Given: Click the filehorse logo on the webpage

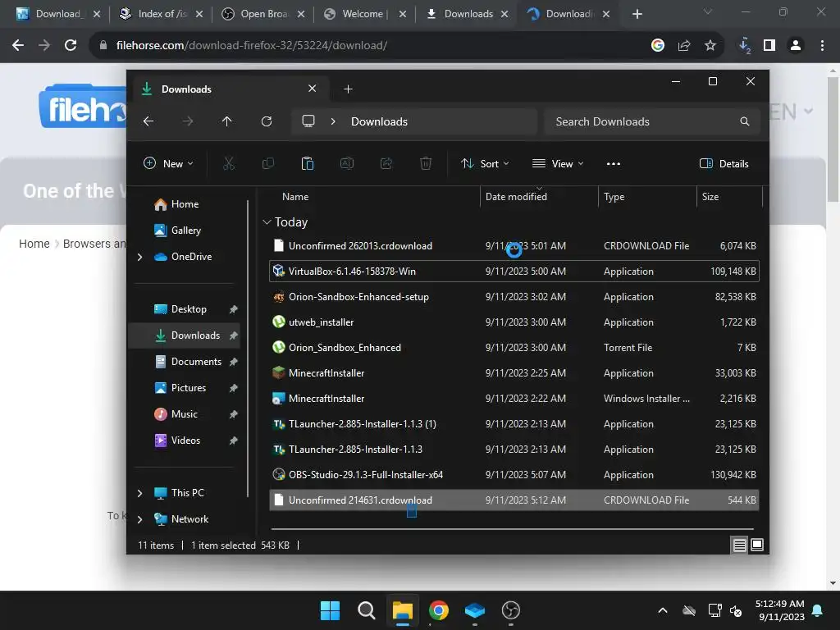Looking at the screenshot, I should (x=83, y=107).
